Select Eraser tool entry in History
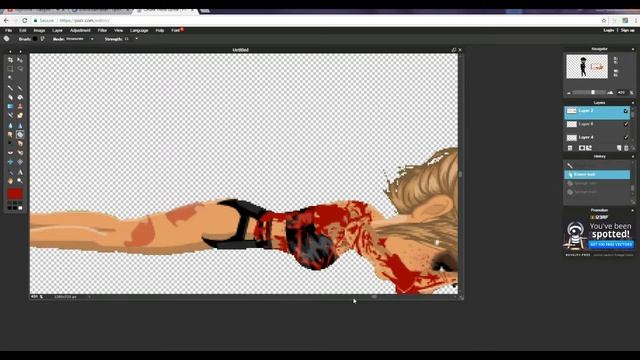Image resolution: width=640 pixels, height=360 pixels. pos(597,175)
